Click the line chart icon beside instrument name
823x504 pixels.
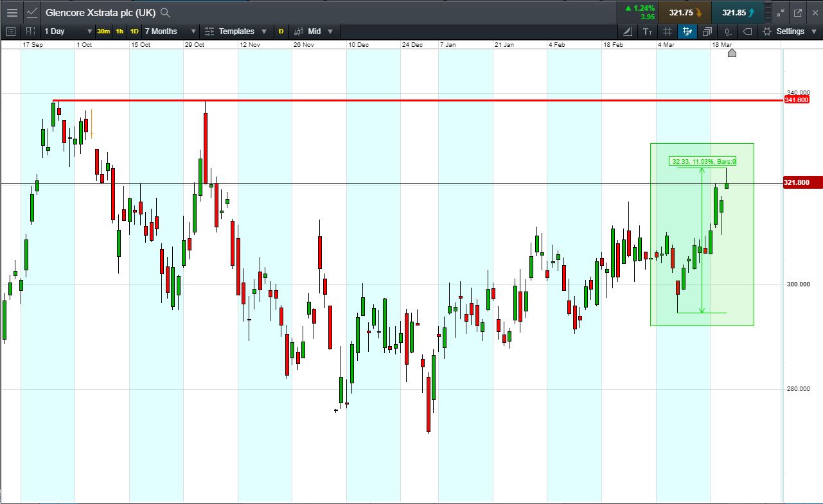click(x=33, y=12)
